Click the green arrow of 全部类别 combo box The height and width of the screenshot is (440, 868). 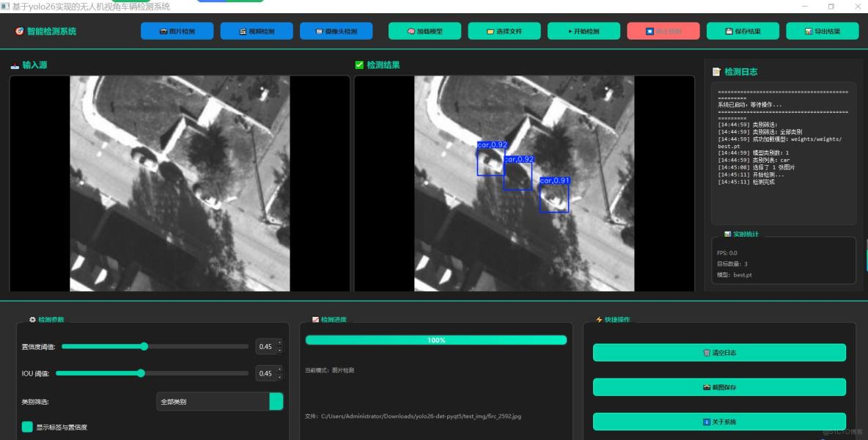276,402
